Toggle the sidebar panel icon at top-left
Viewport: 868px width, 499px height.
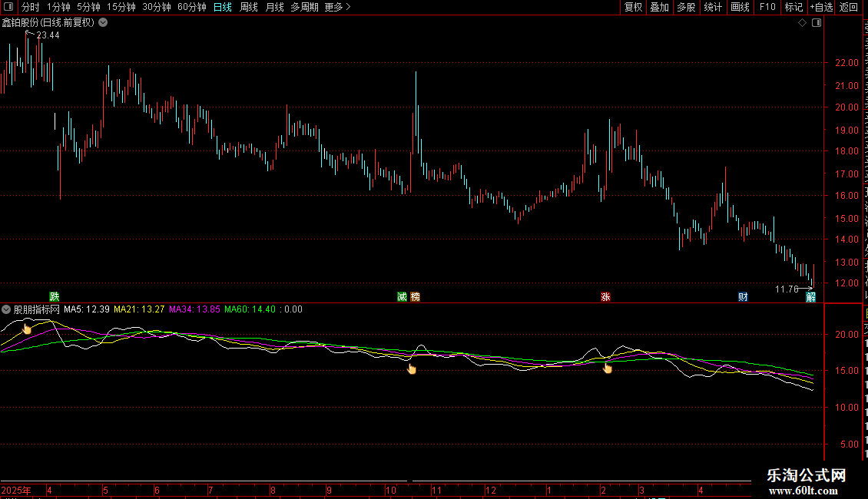click(8, 7)
